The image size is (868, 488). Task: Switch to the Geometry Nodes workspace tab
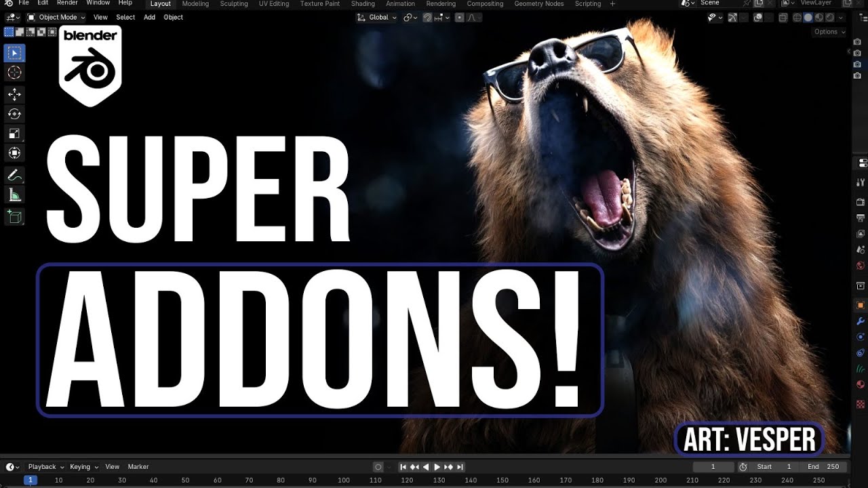click(x=539, y=3)
